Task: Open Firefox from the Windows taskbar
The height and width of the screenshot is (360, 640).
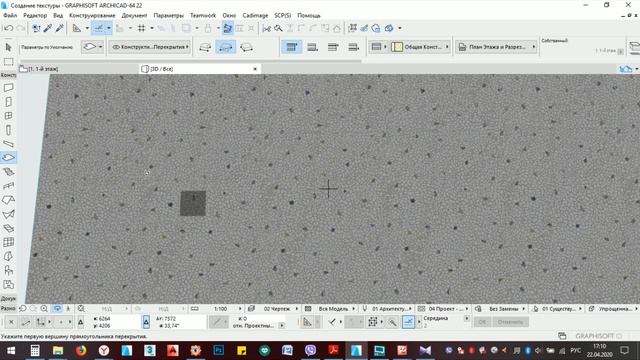Action: click(x=81, y=351)
